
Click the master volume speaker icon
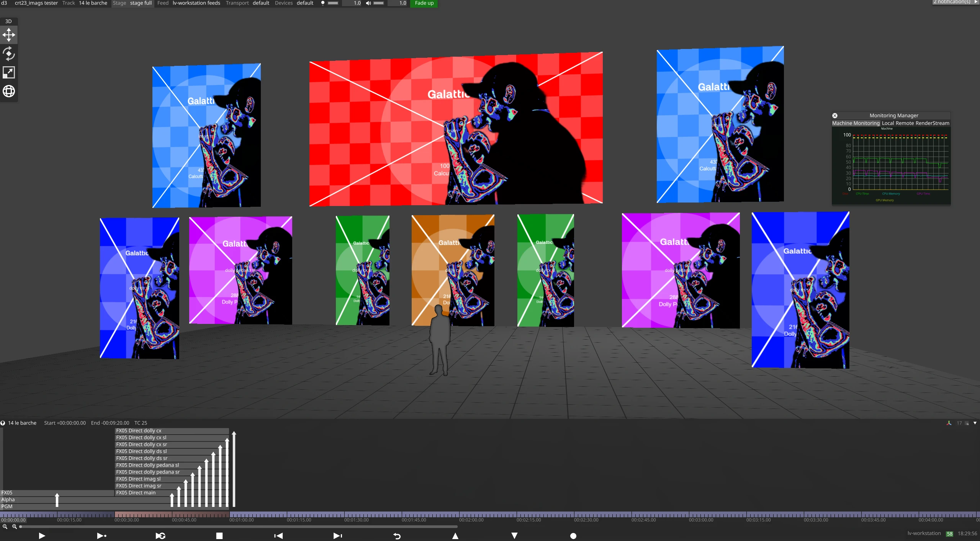coord(368,3)
